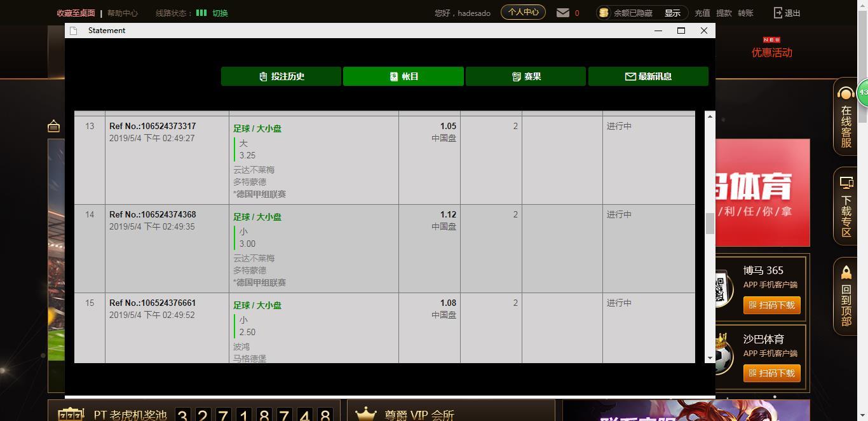Toggle balance visibility with 显示
Image resolution: width=868 pixels, height=421 pixels.
[672, 13]
